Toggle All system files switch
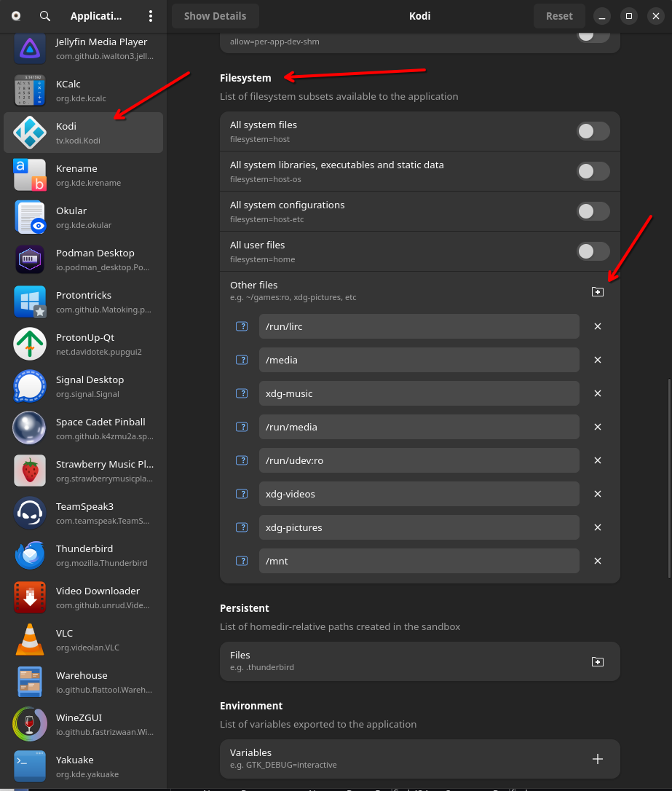This screenshot has width=672, height=791. point(593,131)
